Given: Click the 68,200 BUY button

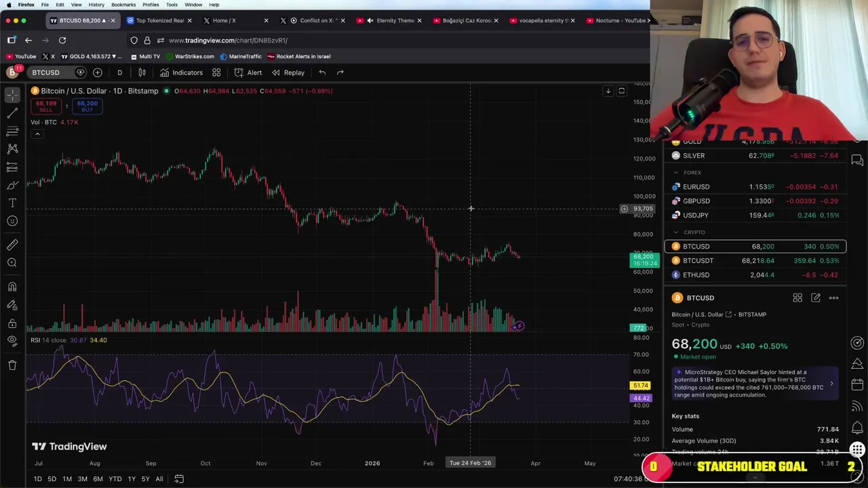Looking at the screenshot, I should [x=87, y=106].
